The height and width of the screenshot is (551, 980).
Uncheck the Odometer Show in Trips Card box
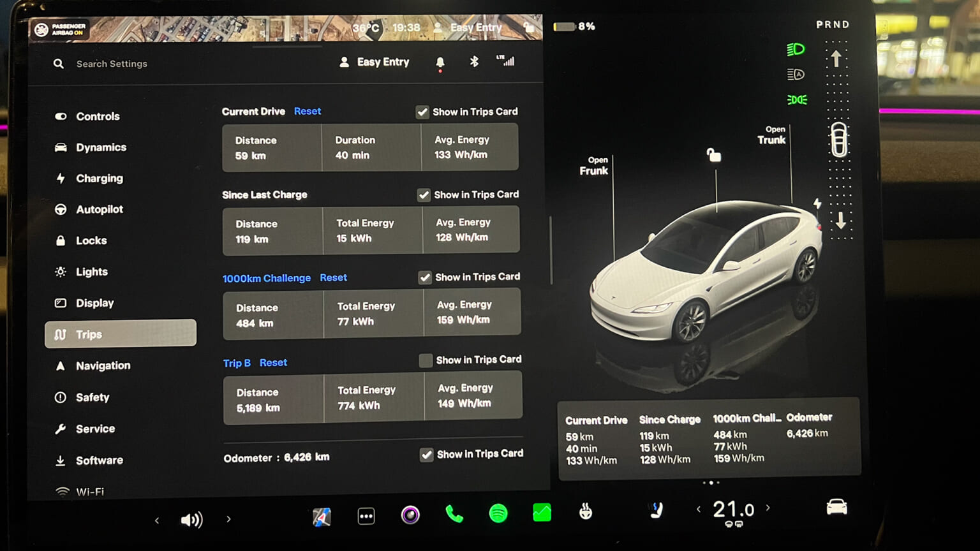click(427, 454)
